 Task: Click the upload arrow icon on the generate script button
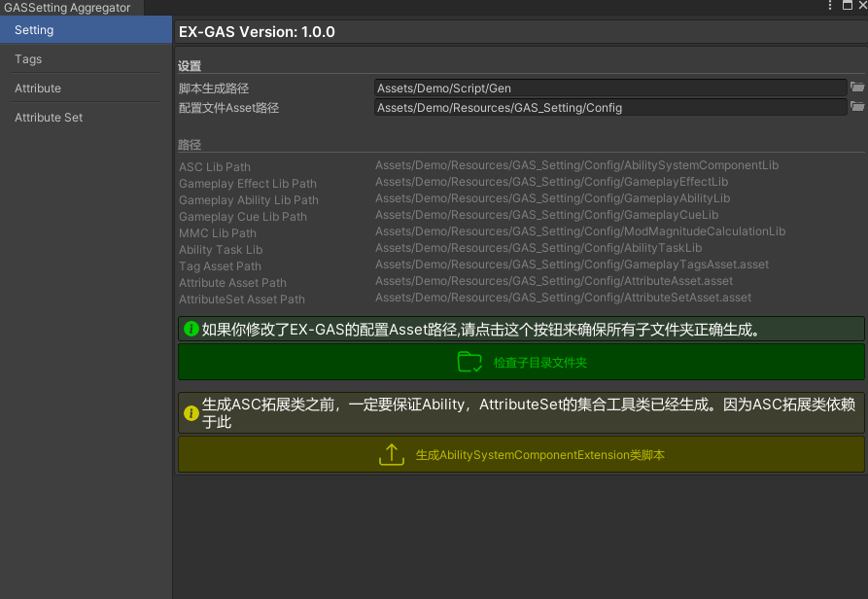coord(392,453)
